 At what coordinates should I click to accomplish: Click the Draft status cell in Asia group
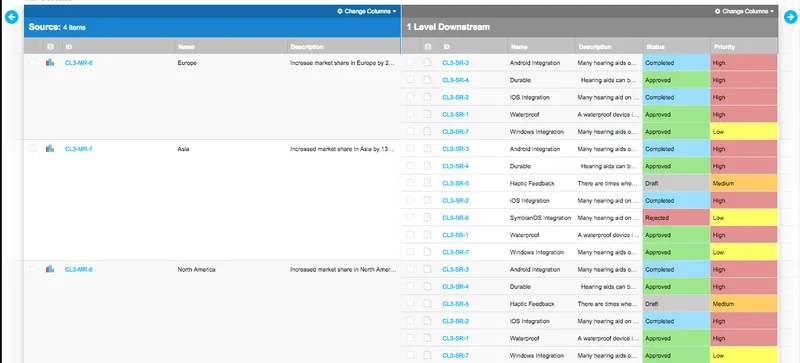click(676, 183)
